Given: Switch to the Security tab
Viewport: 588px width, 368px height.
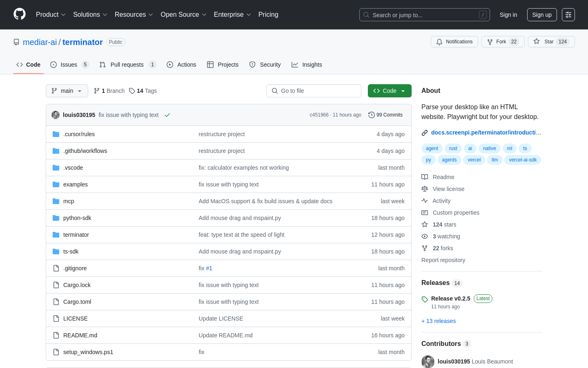Looking at the screenshot, I should (265, 65).
